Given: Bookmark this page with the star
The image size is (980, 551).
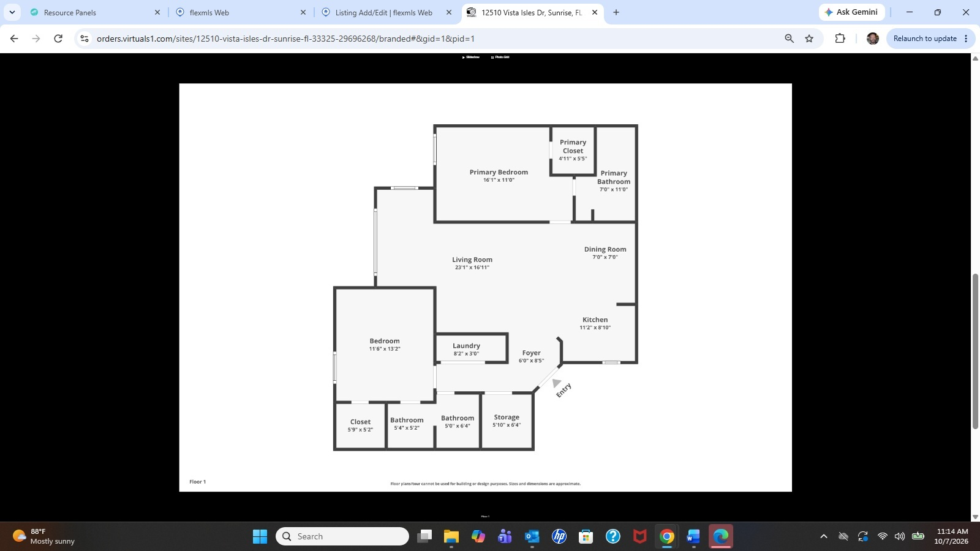Looking at the screenshot, I should 809,39.
